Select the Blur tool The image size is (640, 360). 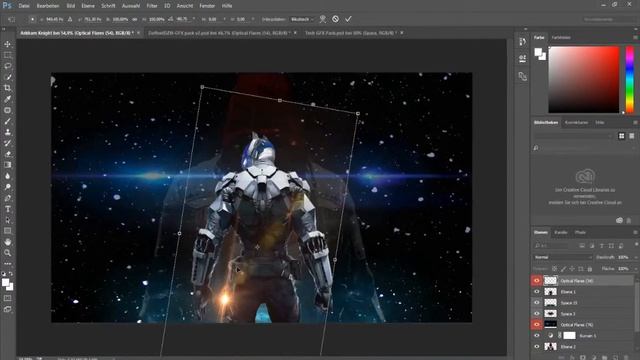[7, 176]
